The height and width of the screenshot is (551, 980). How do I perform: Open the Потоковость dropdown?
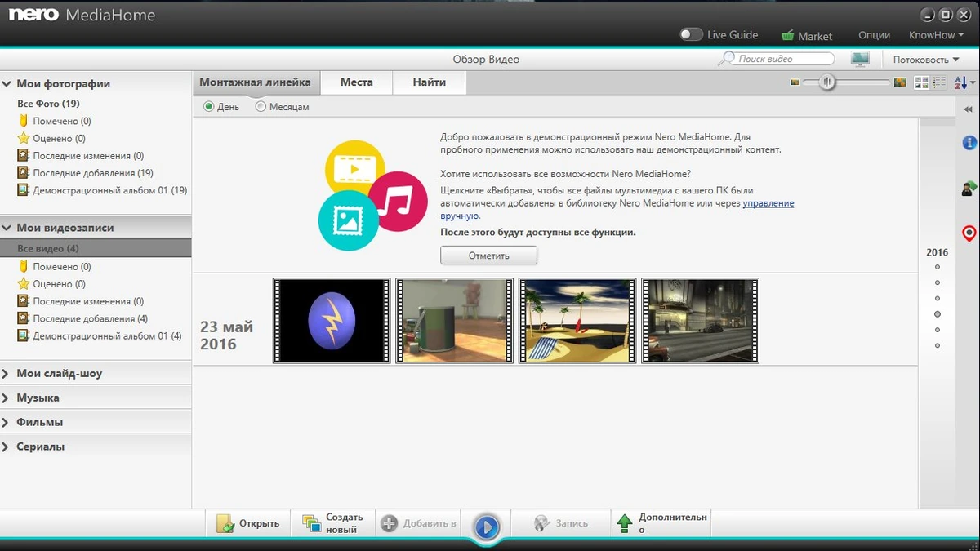click(x=926, y=60)
